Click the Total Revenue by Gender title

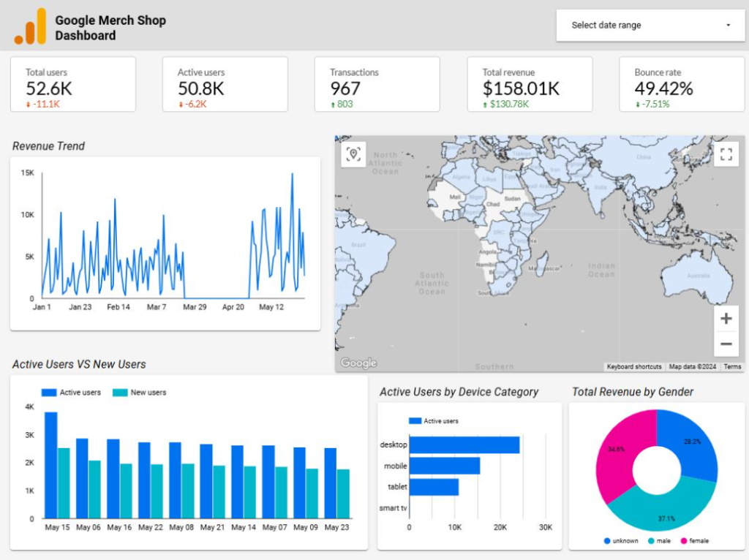pos(633,392)
